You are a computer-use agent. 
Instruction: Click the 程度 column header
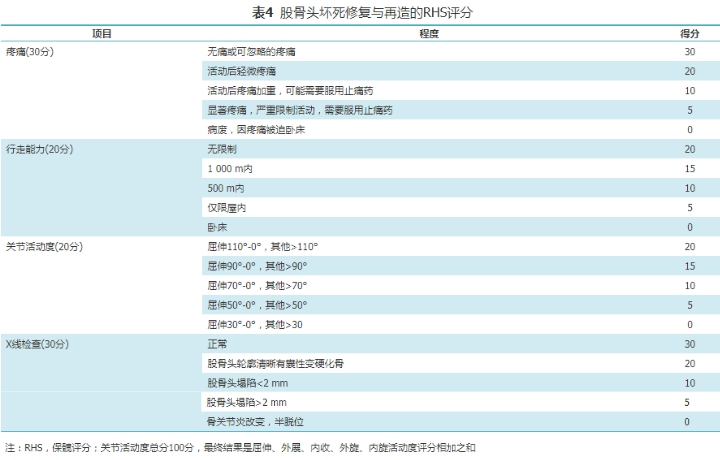point(429,34)
